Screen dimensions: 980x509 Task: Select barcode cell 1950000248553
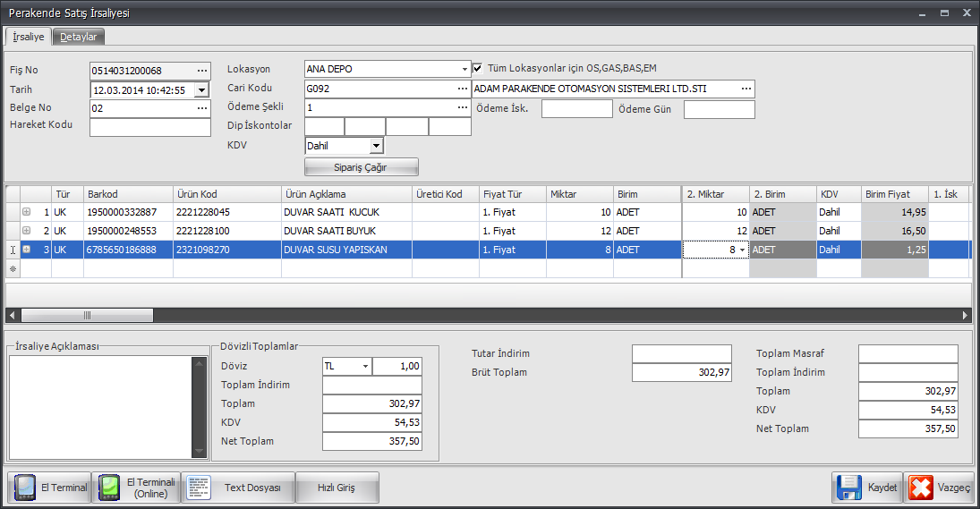tap(128, 231)
